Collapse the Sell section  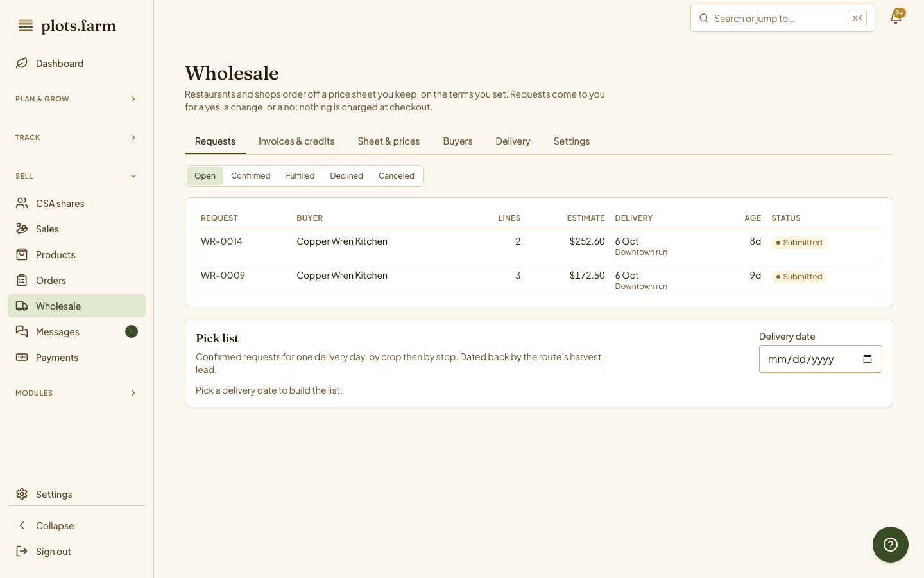coord(76,176)
